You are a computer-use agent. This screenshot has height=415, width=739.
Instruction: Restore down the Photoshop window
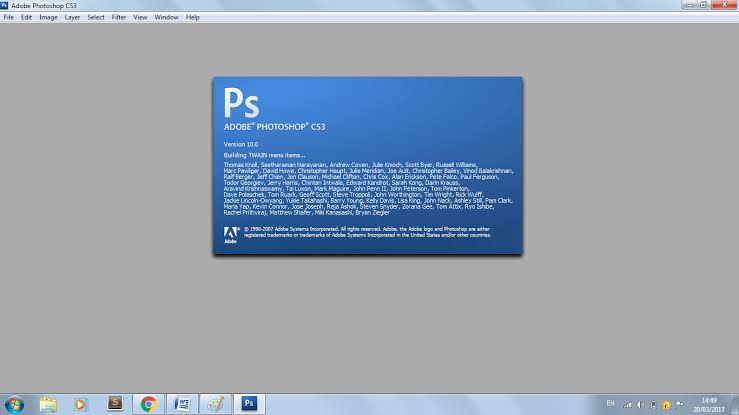coord(703,5)
